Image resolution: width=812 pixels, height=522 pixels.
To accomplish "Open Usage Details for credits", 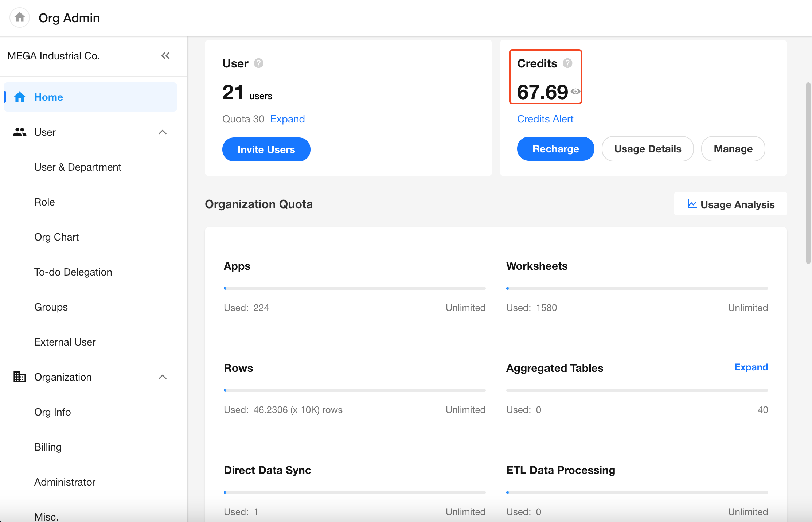I will pyautogui.click(x=647, y=149).
